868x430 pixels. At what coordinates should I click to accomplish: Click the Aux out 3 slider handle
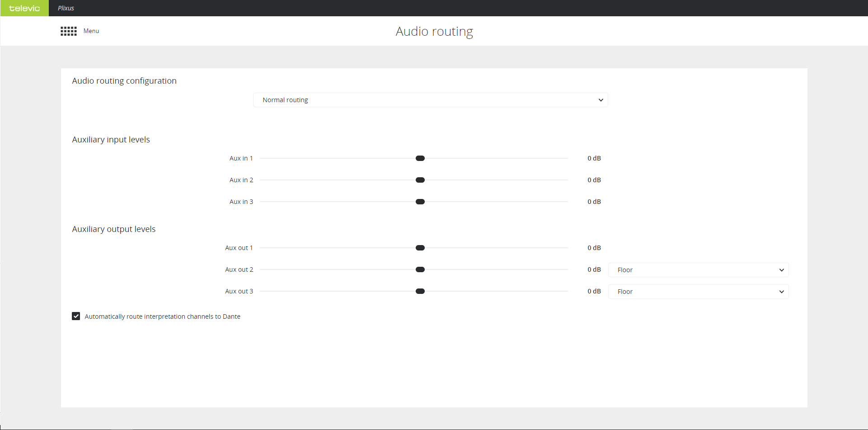point(420,291)
